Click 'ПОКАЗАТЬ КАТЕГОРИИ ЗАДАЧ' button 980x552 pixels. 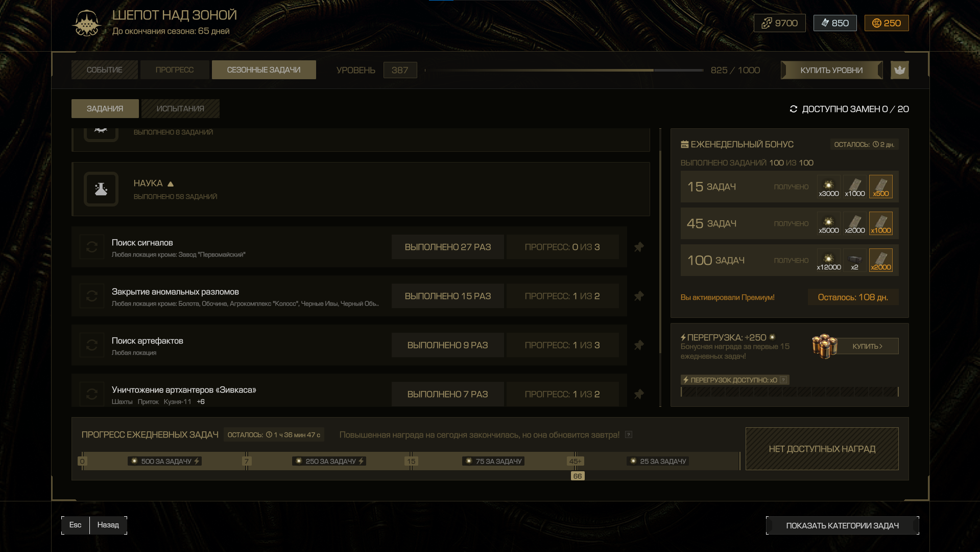click(842, 525)
